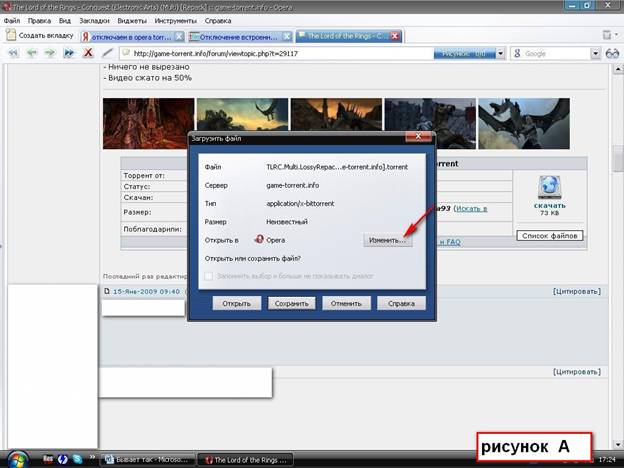Click the post icon beside 15-Янв-2009
The height and width of the screenshot is (468, 624).
(107, 291)
